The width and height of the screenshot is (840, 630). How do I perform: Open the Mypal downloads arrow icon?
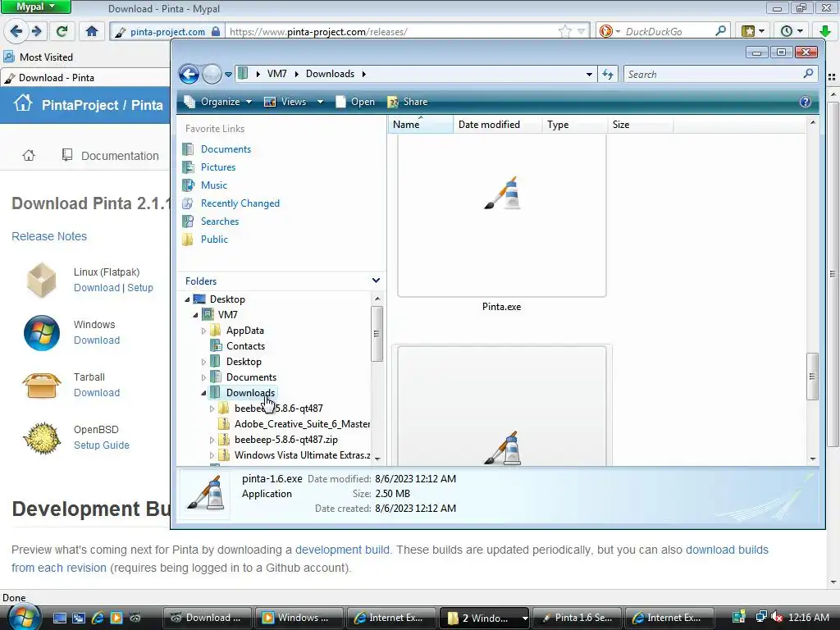coord(825,31)
